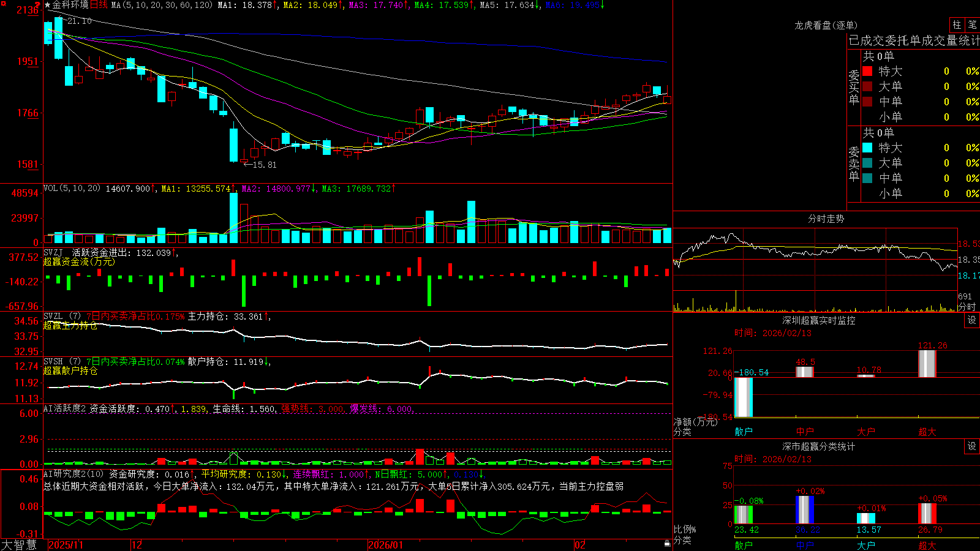Click the 21.10 high price annotation

click(80, 21)
